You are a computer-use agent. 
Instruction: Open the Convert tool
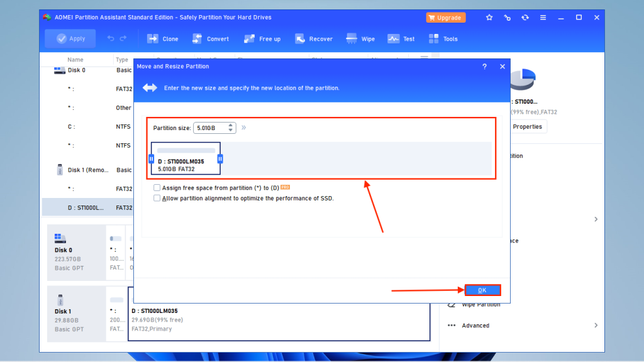(210, 38)
